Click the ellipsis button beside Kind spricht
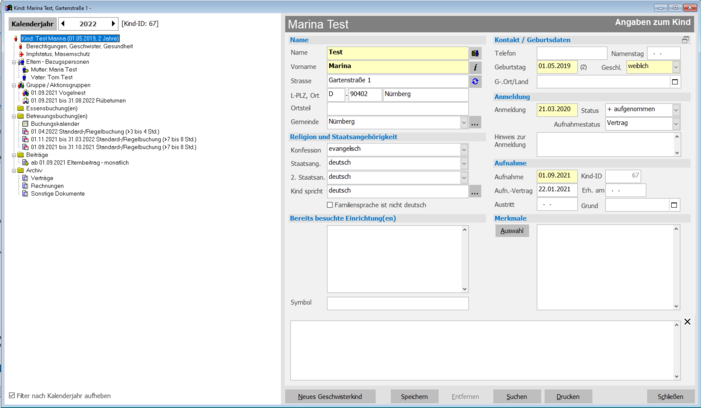 click(x=475, y=191)
